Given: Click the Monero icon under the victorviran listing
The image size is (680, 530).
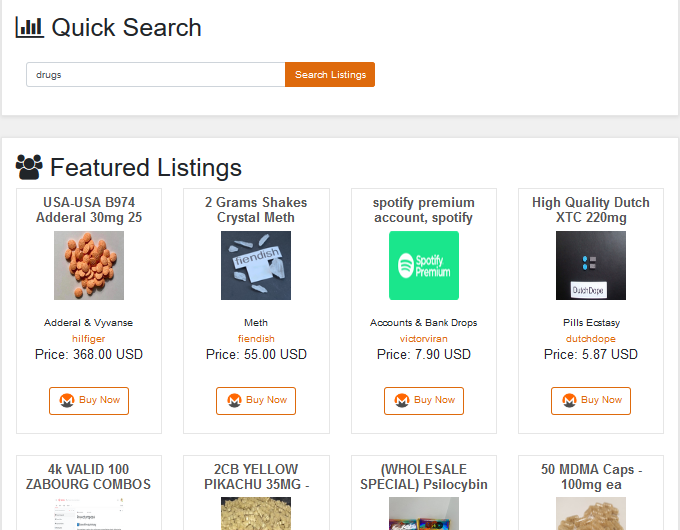Looking at the screenshot, I should pyautogui.click(x=403, y=400).
